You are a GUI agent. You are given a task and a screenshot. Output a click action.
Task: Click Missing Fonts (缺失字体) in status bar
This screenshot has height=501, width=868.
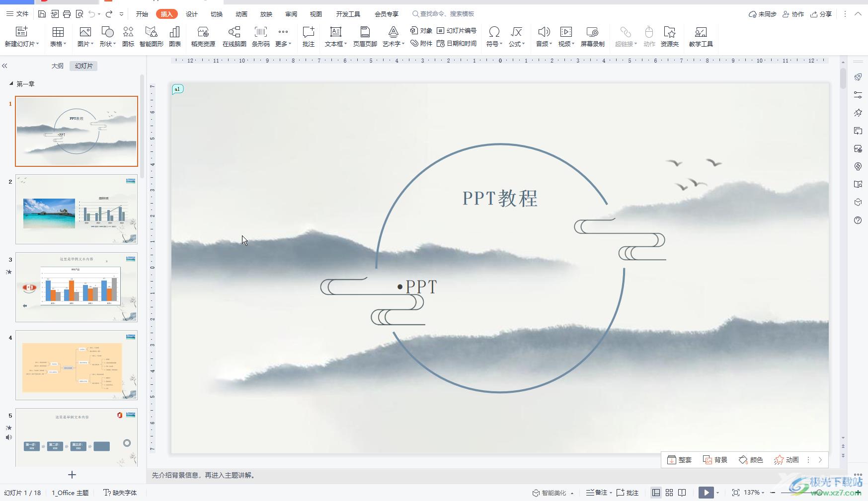[120, 493]
